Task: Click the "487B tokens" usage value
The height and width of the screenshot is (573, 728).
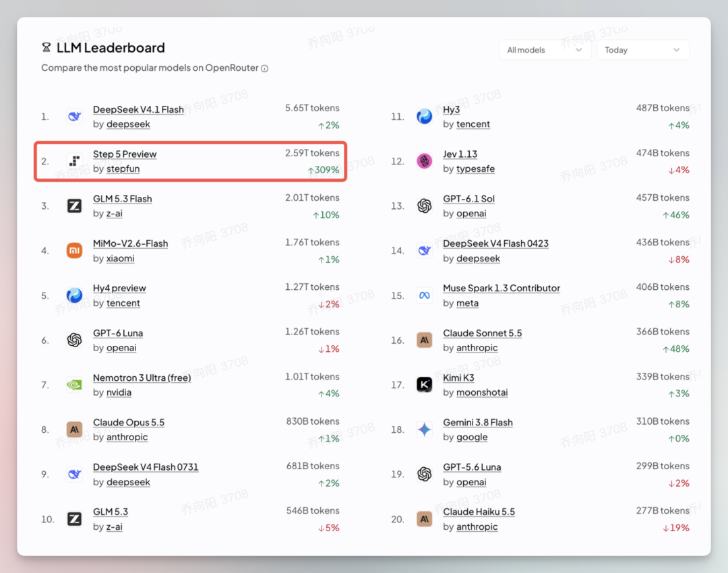Action: (x=663, y=108)
